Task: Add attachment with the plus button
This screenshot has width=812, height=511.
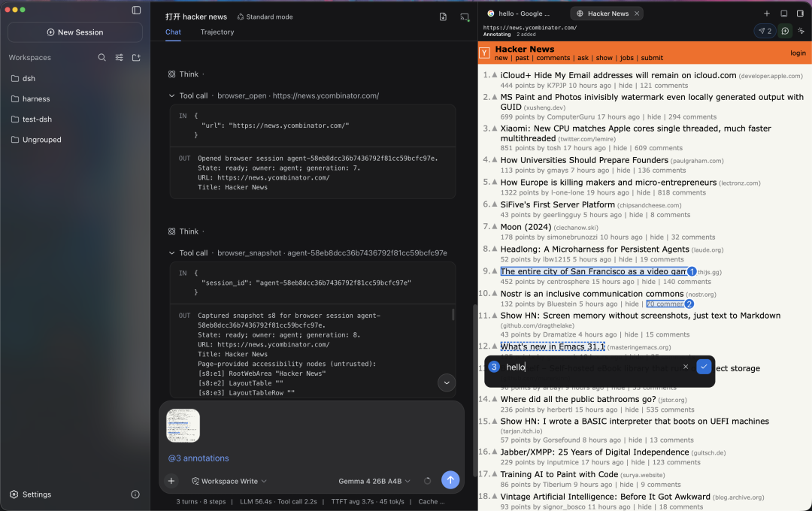Action: tap(171, 481)
